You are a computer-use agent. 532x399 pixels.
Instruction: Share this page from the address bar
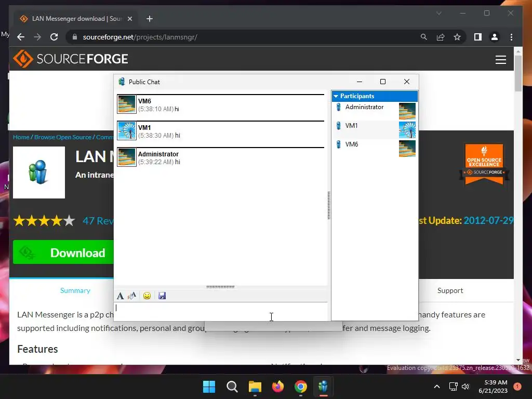coord(441,37)
